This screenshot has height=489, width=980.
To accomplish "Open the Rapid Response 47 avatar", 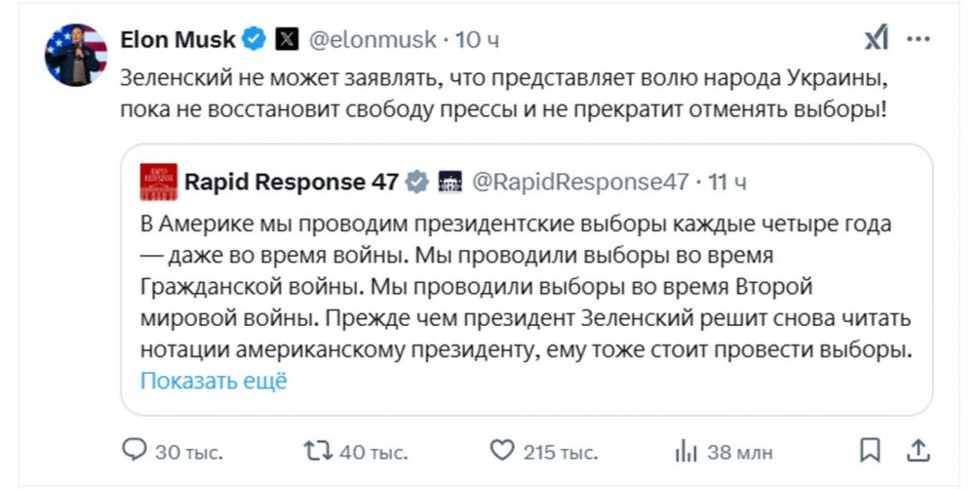I will point(159,182).
